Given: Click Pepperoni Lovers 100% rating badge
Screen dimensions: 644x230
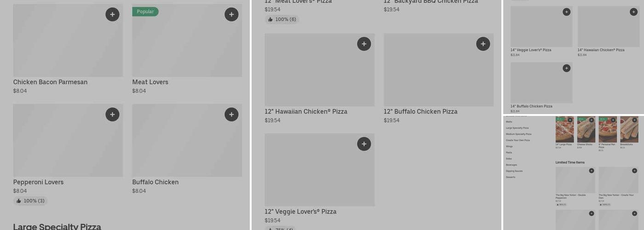Looking at the screenshot, I should click(x=30, y=201).
